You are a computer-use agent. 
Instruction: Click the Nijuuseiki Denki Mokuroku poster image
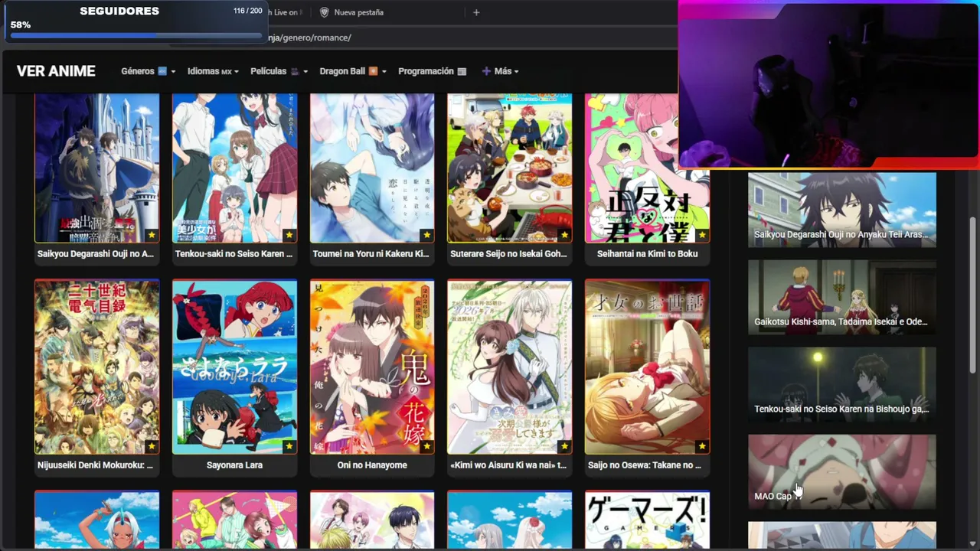pos(97,367)
